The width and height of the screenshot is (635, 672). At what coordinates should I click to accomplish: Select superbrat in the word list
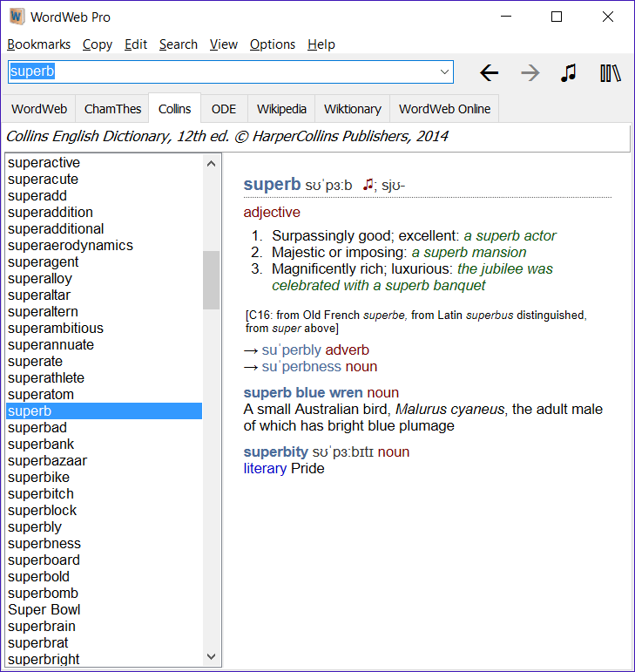[104, 643]
